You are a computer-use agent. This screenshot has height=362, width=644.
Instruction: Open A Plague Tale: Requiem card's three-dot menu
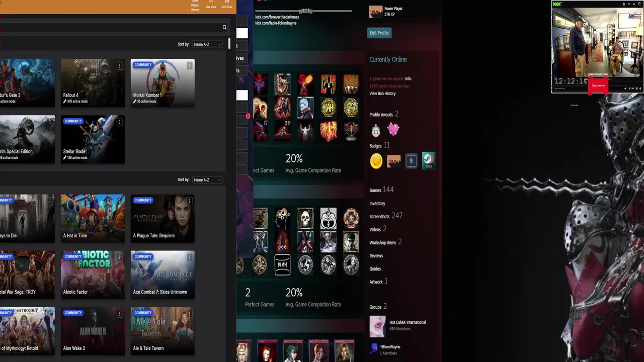(189, 201)
